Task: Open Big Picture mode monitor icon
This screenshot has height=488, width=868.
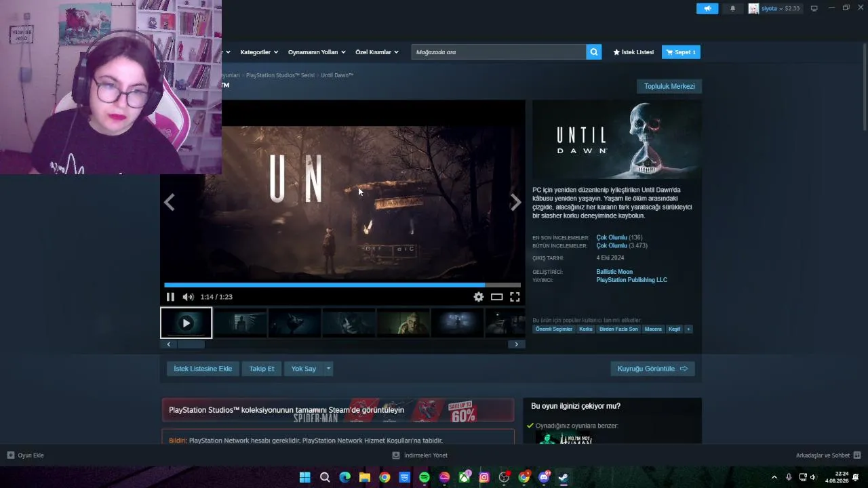Action: pyautogui.click(x=814, y=9)
